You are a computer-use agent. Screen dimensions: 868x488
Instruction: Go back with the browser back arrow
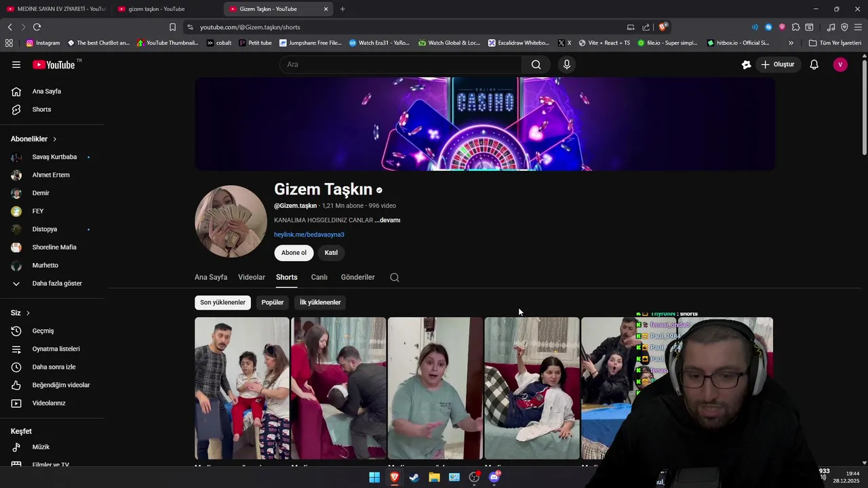click(x=9, y=27)
